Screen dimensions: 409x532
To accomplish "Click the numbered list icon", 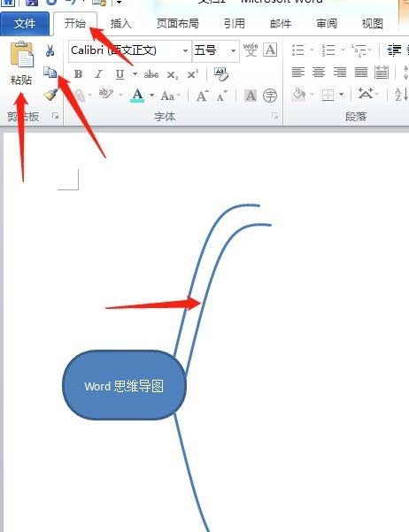I will point(328,50).
